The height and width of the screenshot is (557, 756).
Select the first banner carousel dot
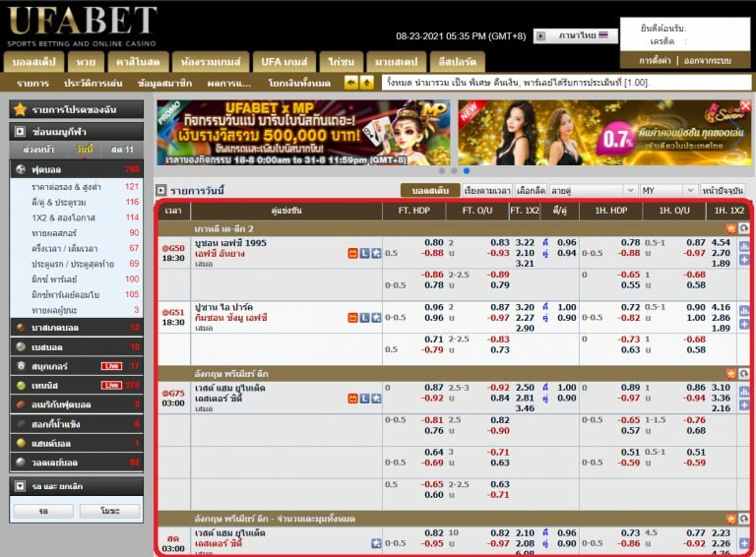tap(442, 170)
